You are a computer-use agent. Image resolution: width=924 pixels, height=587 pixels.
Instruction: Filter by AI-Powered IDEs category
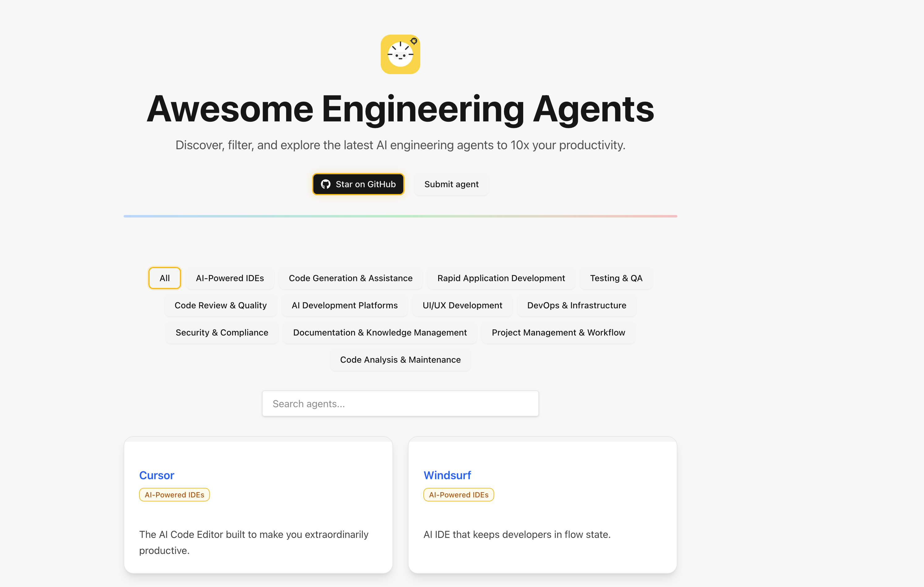[x=230, y=278]
